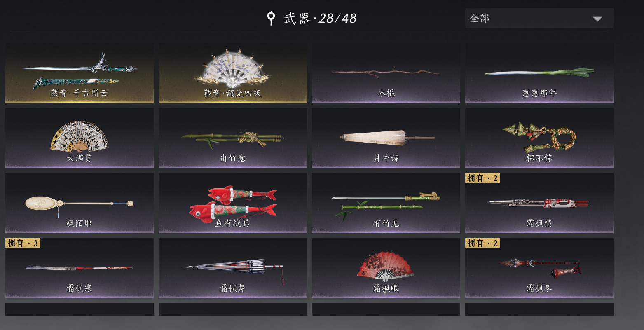Pick the 葱葱那年 green onion weapon
This screenshot has height=330, width=644.
tap(539, 73)
